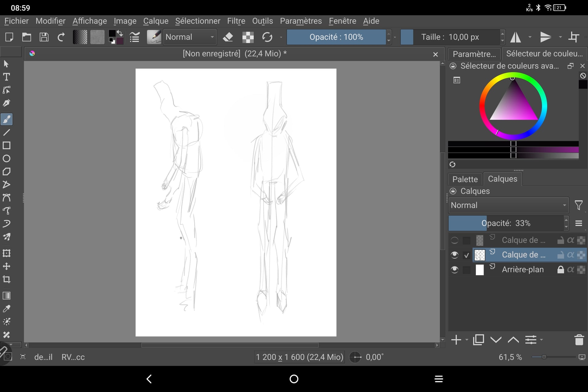Reload the original brush preset

coord(267,37)
